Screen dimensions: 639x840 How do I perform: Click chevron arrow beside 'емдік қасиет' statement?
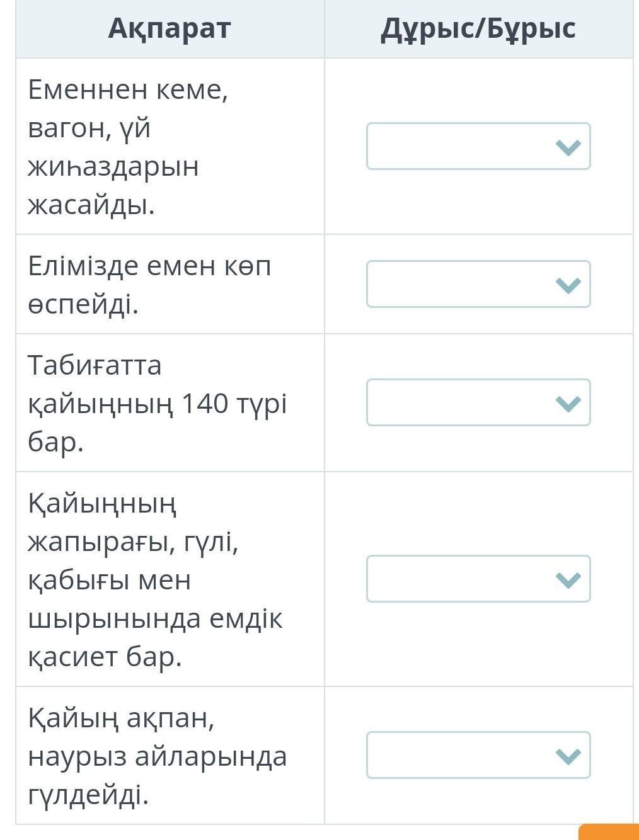[x=568, y=580]
